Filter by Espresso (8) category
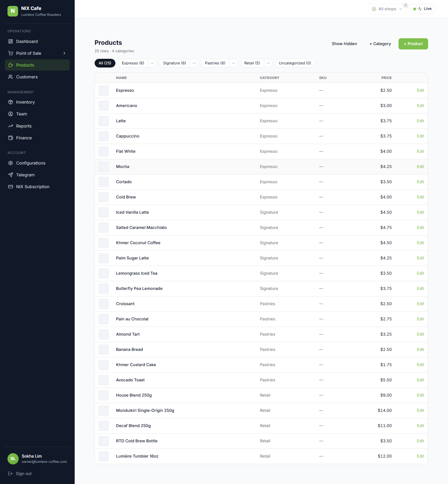Viewport: 448px width, 484px height. point(133,63)
